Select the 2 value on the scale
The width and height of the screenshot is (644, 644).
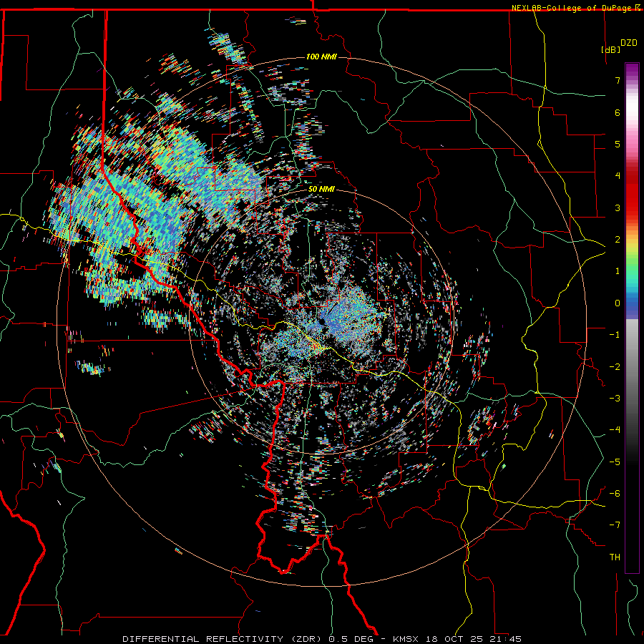(618, 240)
